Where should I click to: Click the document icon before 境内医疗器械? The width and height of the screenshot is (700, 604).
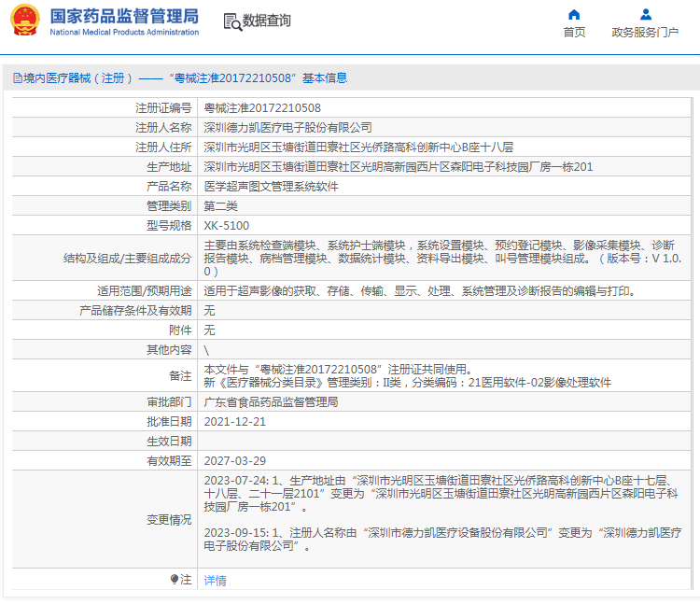click(x=18, y=78)
